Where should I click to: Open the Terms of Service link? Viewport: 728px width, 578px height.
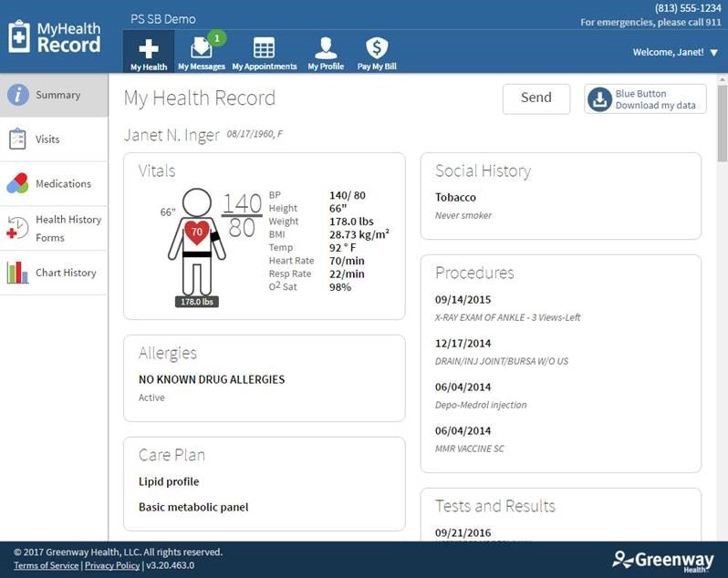[x=46, y=565]
